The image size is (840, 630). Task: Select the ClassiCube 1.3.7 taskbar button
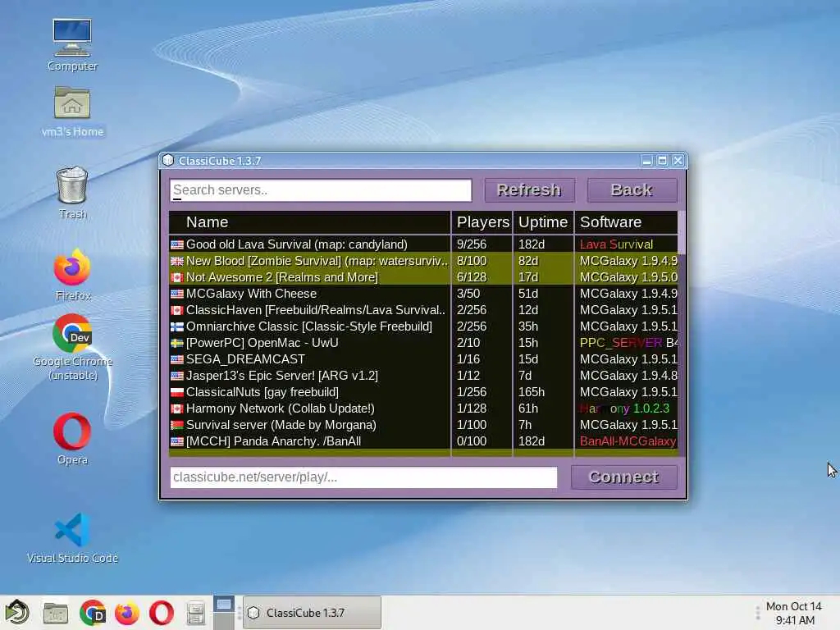pos(313,612)
